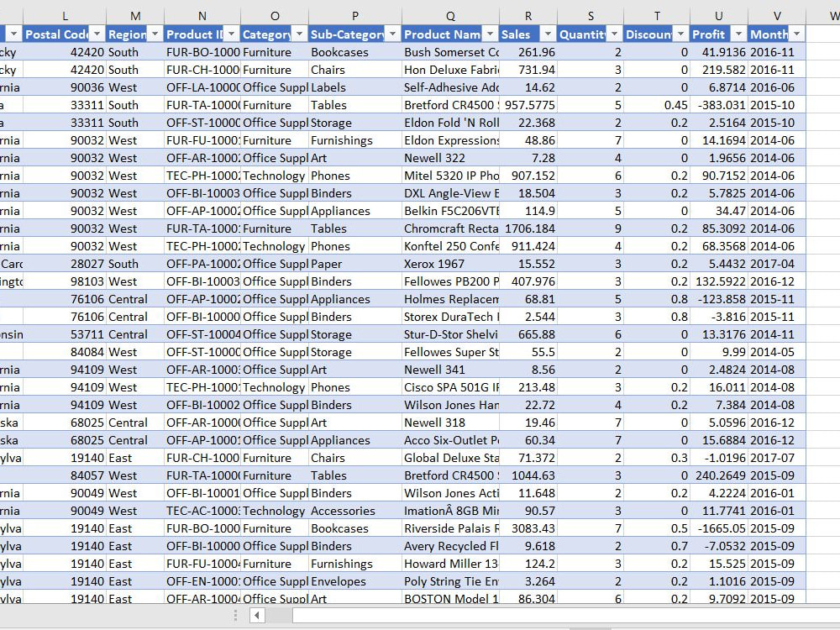This screenshot has height=630, width=840.
Task: Select column N header
Action: pyautogui.click(x=202, y=16)
